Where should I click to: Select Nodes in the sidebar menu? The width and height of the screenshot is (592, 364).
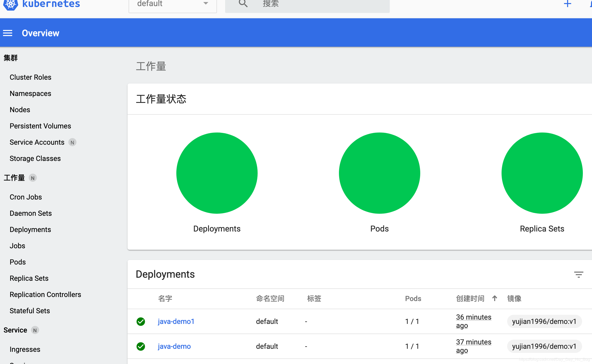20,110
